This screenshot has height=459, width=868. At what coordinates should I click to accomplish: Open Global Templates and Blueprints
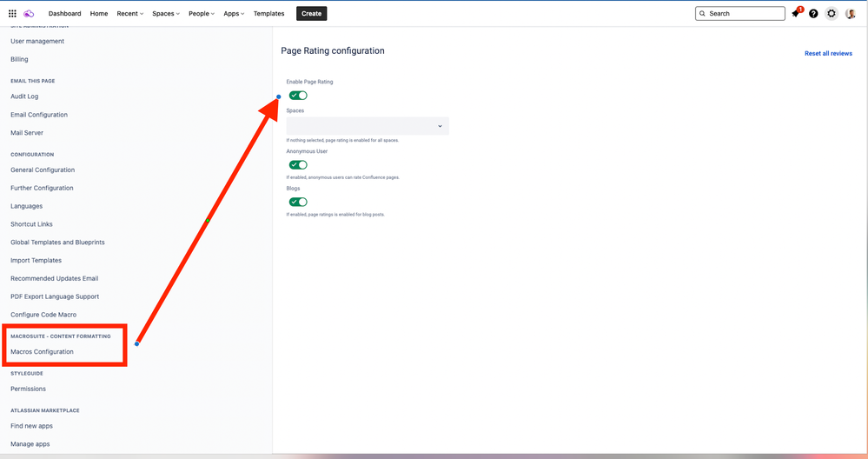57,242
